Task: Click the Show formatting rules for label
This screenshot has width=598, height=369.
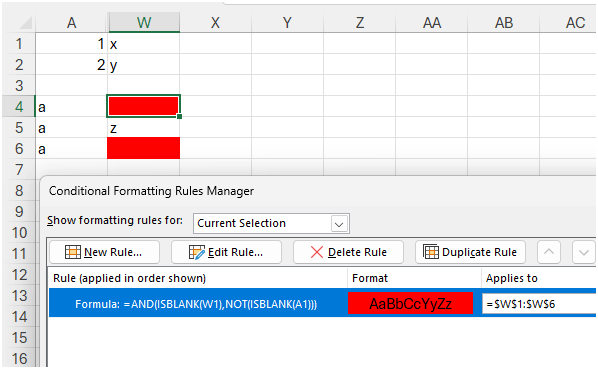Action: 115,220
